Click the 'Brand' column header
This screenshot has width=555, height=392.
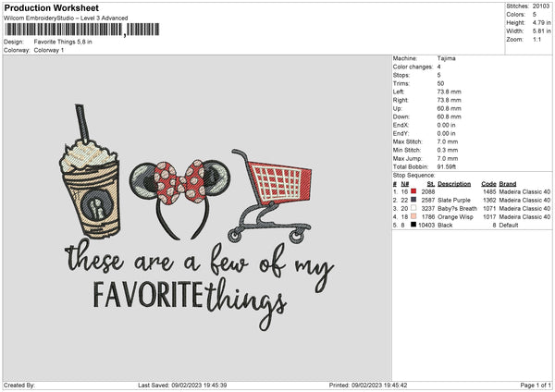point(508,184)
